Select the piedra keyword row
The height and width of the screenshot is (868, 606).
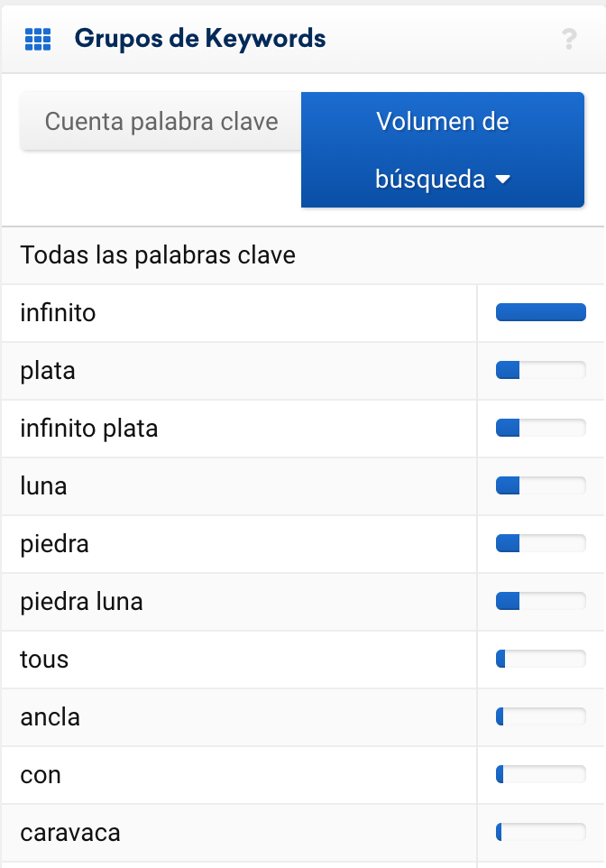pyautogui.click(x=239, y=544)
